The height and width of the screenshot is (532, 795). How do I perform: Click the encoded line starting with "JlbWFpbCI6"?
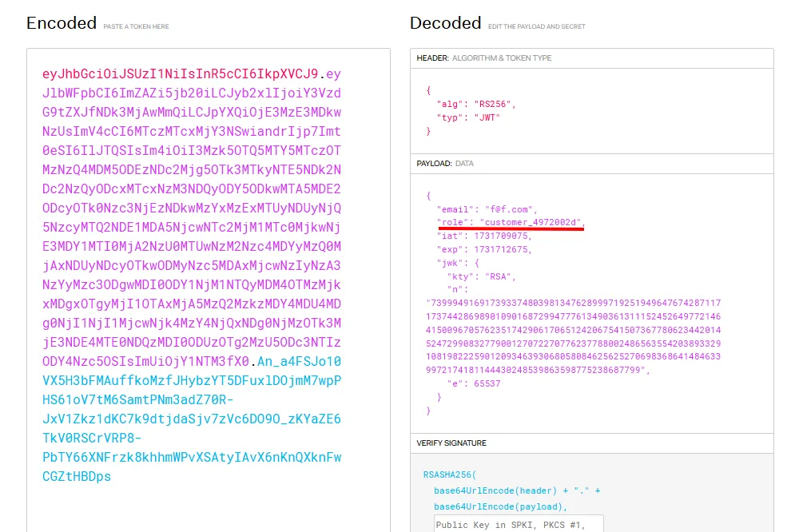[192, 93]
